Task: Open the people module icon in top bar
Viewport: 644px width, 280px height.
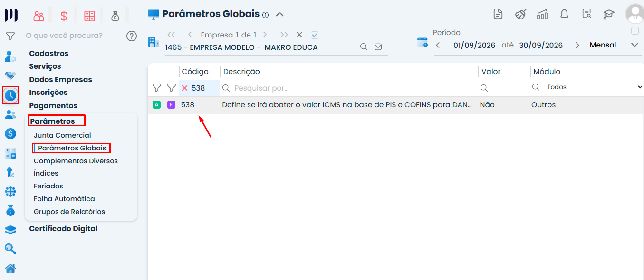Action: pos(38,16)
